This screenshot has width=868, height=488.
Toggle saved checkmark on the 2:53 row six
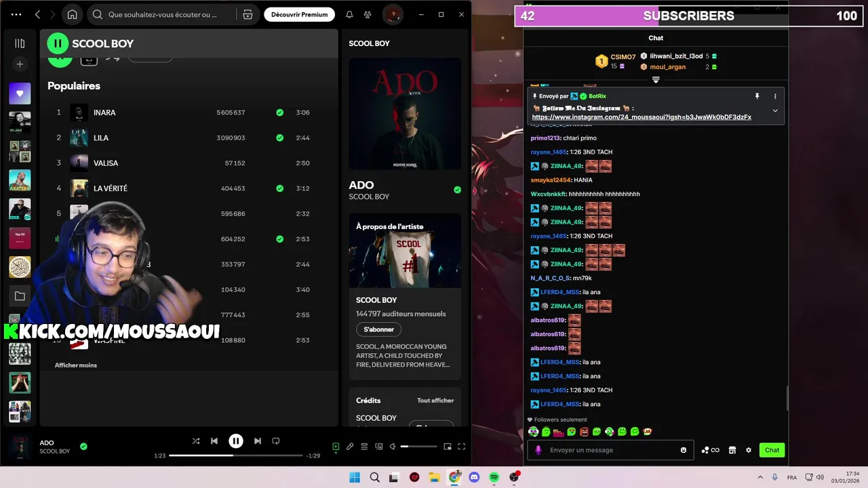(x=279, y=239)
